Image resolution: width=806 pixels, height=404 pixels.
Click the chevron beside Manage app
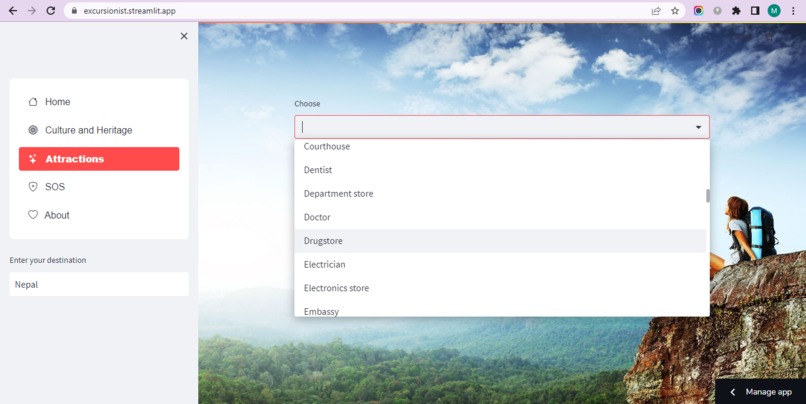click(733, 392)
